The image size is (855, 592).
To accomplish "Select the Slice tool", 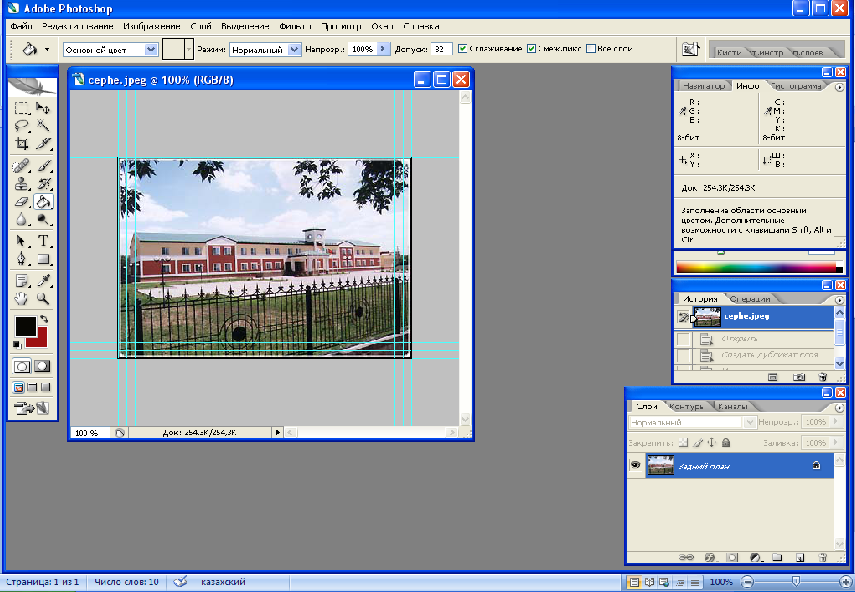I will pyautogui.click(x=43, y=143).
